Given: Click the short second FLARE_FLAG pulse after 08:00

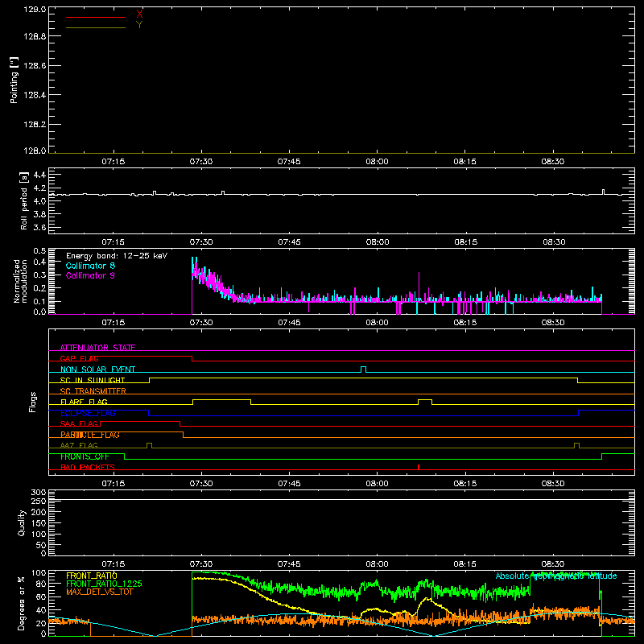Looking at the screenshot, I should (425, 399).
